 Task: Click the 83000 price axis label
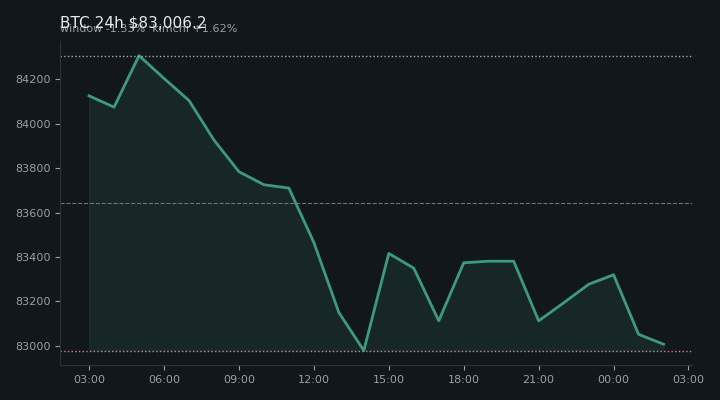pos(33,346)
